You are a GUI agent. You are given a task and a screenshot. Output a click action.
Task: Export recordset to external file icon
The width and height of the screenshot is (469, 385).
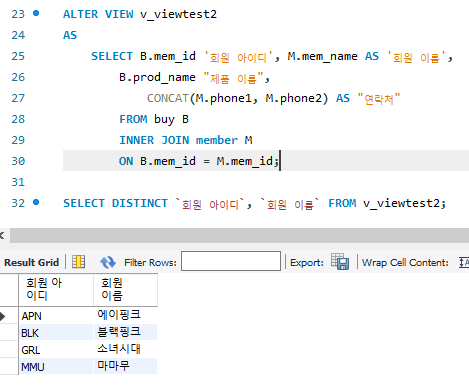tap(340, 261)
